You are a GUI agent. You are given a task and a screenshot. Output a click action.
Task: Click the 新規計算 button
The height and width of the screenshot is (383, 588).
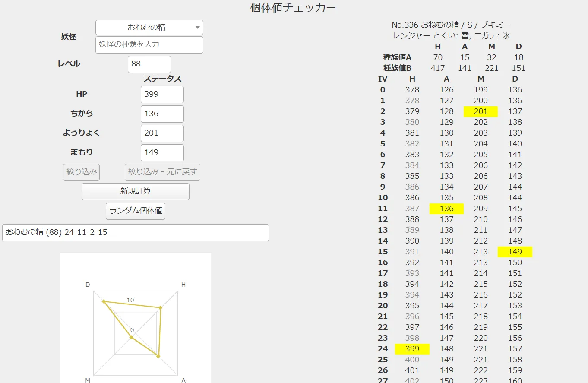(x=136, y=191)
